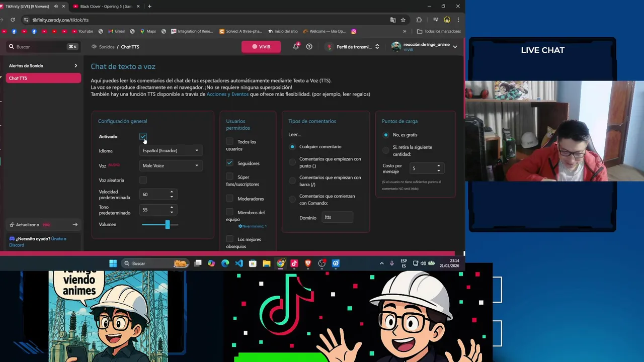The height and width of the screenshot is (362, 644).
Task: Open Brave browser from the taskbar
Action: pos(308,263)
